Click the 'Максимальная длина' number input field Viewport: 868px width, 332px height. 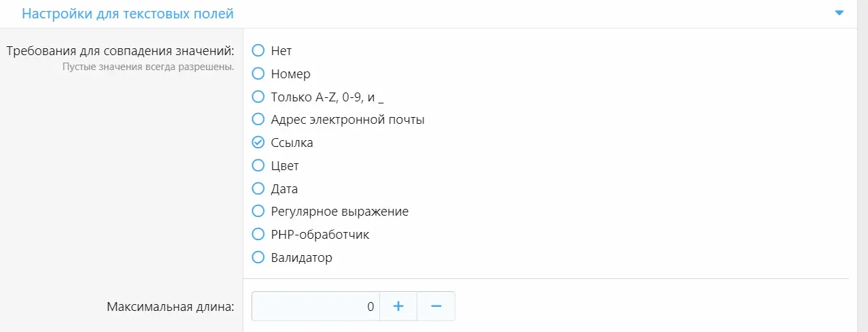point(315,307)
